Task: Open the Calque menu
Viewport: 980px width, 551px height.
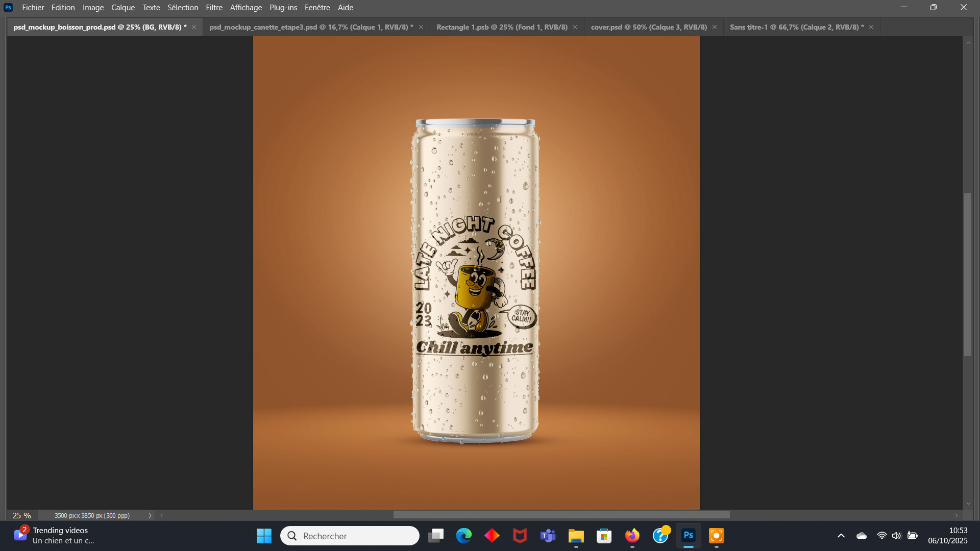Action: (x=123, y=8)
